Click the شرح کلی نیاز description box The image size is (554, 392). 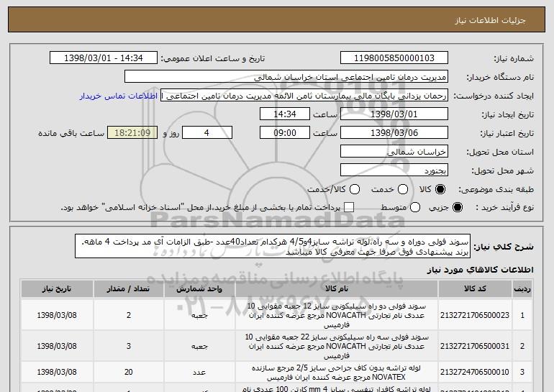pyautogui.click(x=273, y=246)
